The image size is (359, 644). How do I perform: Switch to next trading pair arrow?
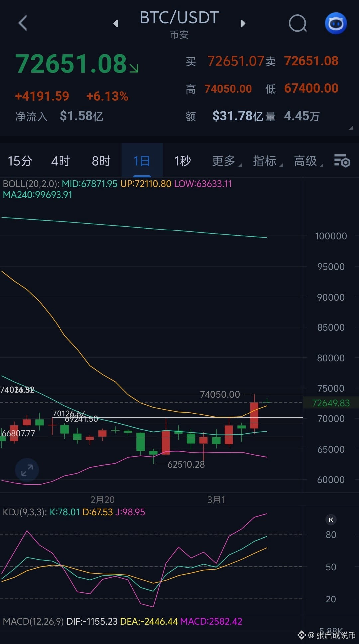(x=243, y=23)
